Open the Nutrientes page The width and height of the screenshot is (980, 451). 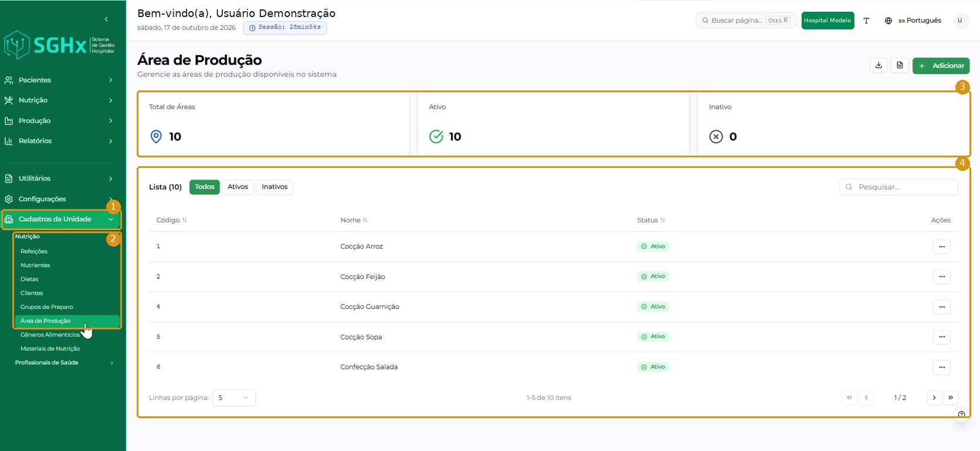pyautogui.click(x=35, y=265)
